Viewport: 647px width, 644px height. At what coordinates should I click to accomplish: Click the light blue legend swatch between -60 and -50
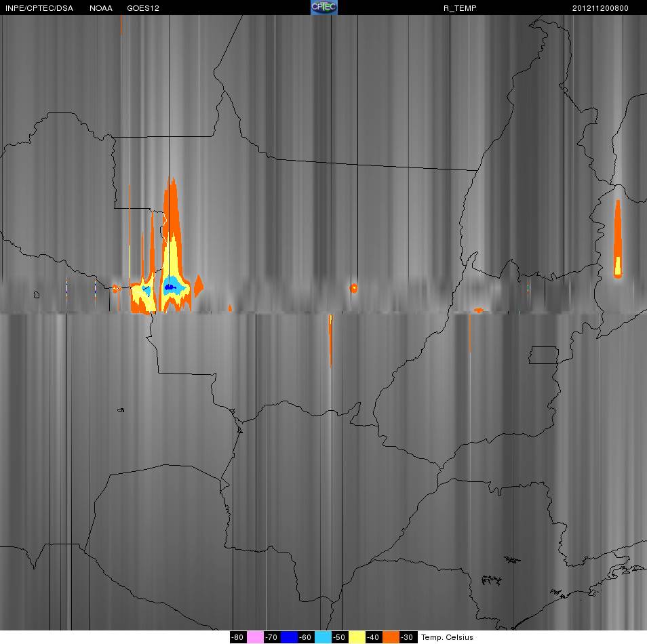tap(323, 637)
